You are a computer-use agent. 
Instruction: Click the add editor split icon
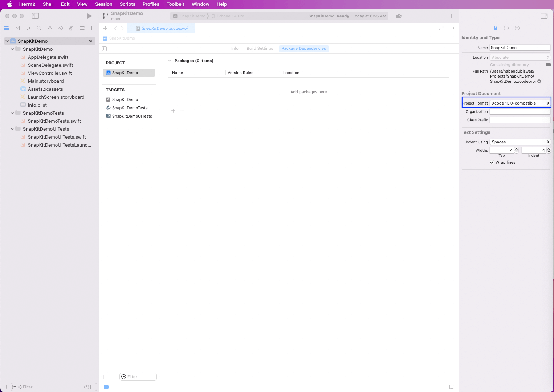pos(453,28)
